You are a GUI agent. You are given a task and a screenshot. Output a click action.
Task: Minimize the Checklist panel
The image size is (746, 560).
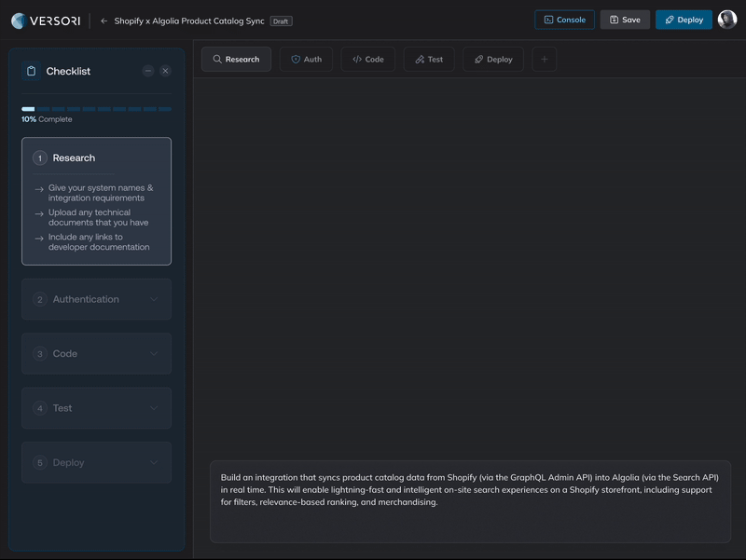[148, 72]
